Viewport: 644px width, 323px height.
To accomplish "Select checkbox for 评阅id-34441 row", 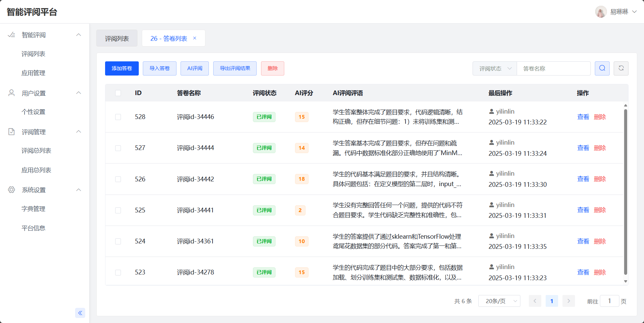I will point(118,210).
